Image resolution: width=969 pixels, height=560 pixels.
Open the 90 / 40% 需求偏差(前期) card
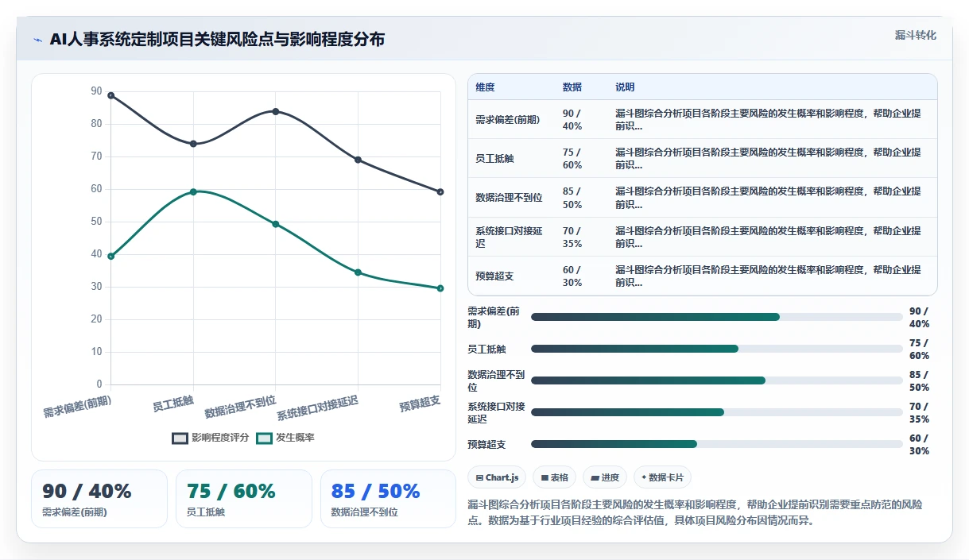[99, 499]
